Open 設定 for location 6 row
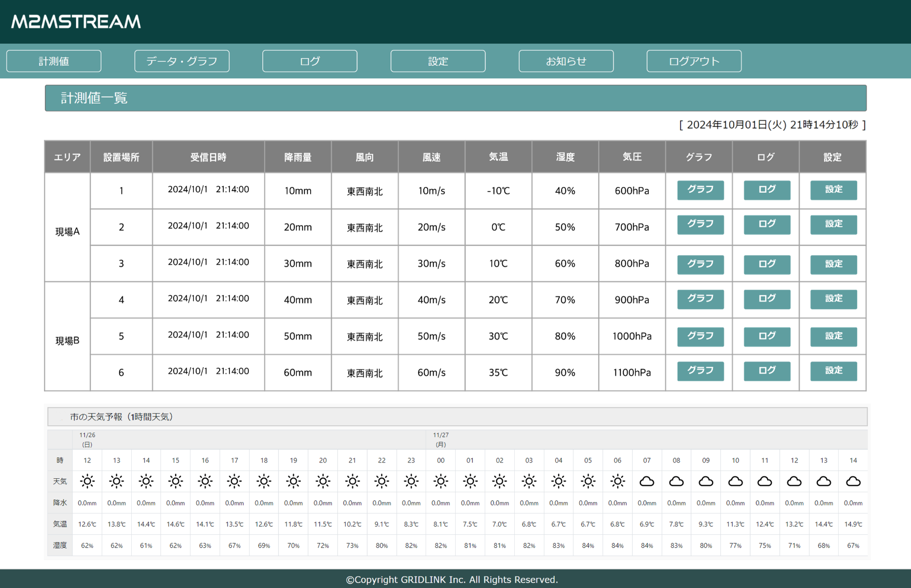 [833, 371]
